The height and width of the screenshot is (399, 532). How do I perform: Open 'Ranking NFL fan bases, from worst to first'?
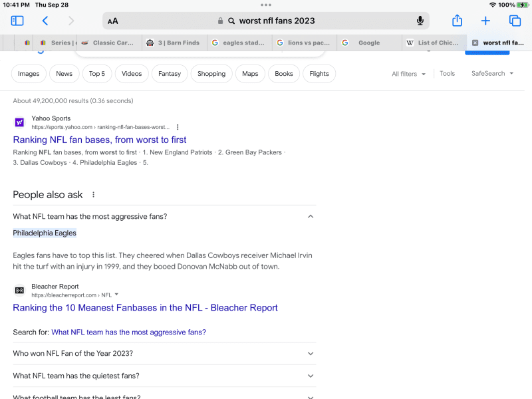[x=100, y=140]
